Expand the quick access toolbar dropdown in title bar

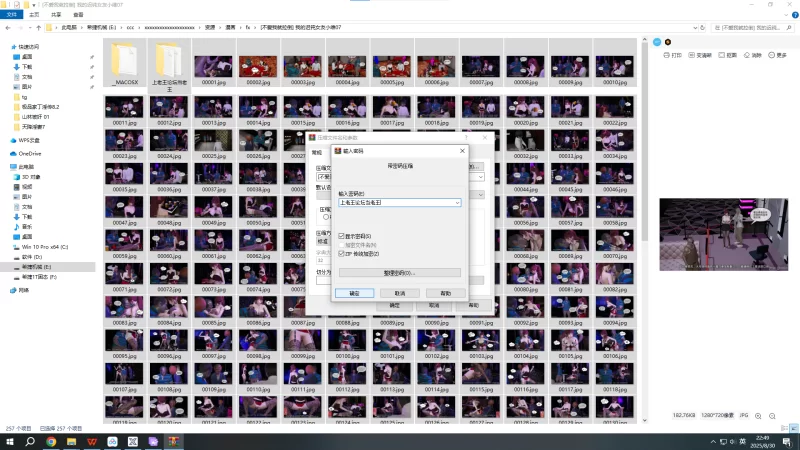coord(34,5)
